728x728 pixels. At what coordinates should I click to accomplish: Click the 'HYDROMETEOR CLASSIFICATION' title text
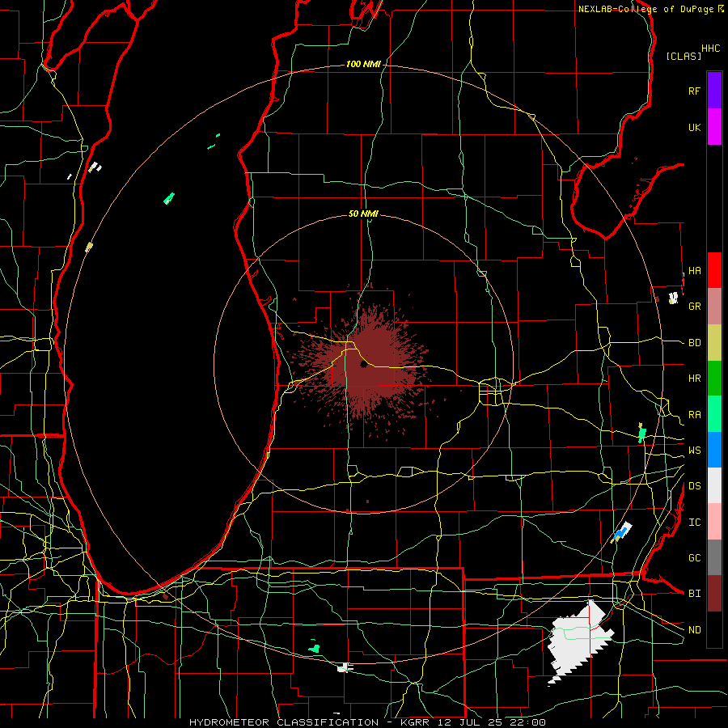(284, 722)
